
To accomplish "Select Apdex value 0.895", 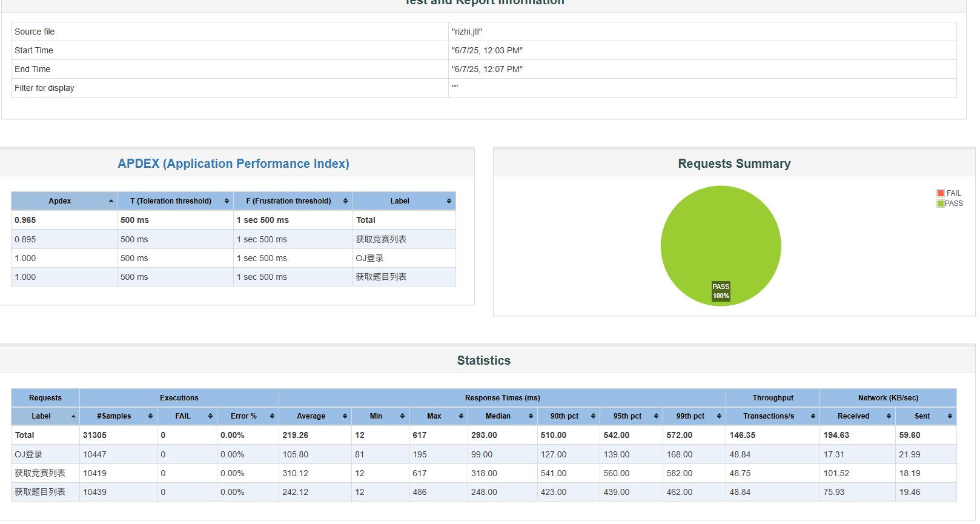I will click(25, 239).
